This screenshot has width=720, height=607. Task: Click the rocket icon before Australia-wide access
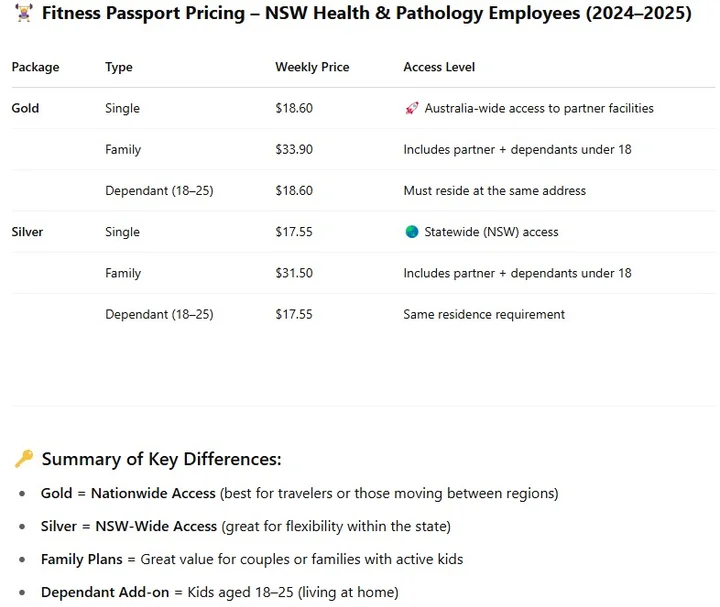coord(411,108)
